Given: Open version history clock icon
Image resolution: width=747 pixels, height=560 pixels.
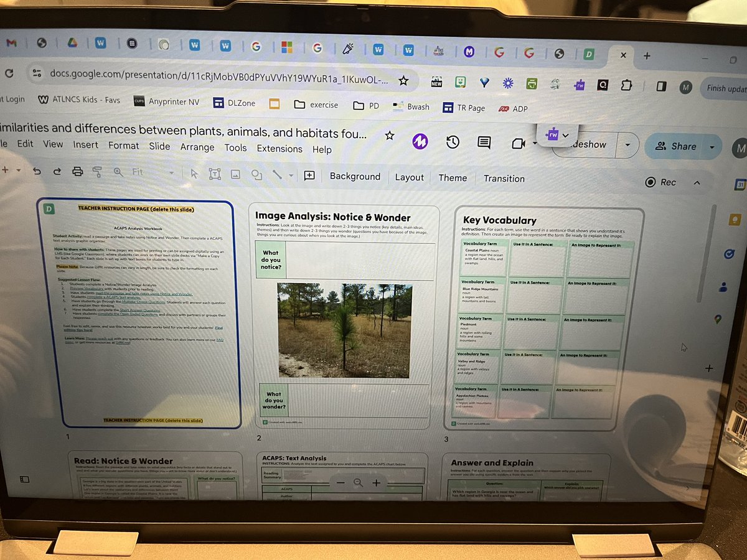Looking at the screenshot, I should coord(453,142).
